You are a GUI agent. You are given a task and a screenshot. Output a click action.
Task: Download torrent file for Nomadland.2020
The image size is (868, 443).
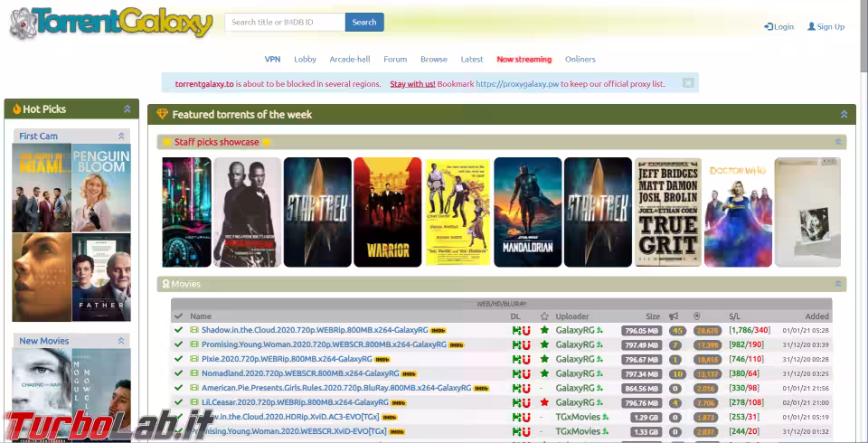[x=516, y=373]
